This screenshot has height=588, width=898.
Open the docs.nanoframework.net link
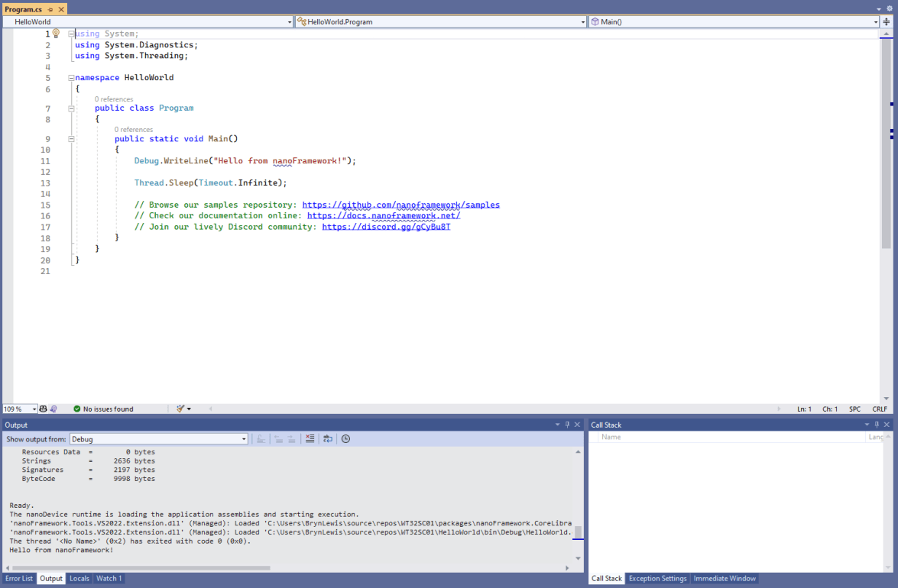pos(383,216)
